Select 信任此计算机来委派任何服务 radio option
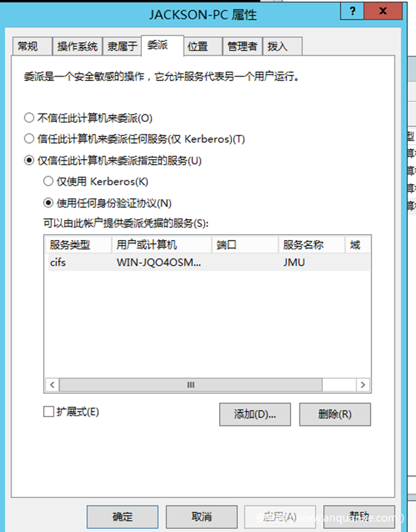Viewport: 416px width, 532px height. tap(29, 138)
